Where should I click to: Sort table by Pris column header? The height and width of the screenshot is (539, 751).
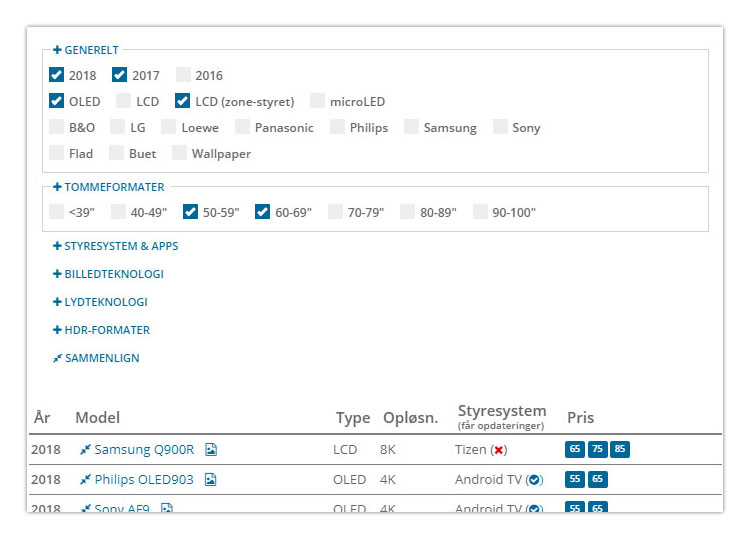pyautogui.click(x=580, y=417)
